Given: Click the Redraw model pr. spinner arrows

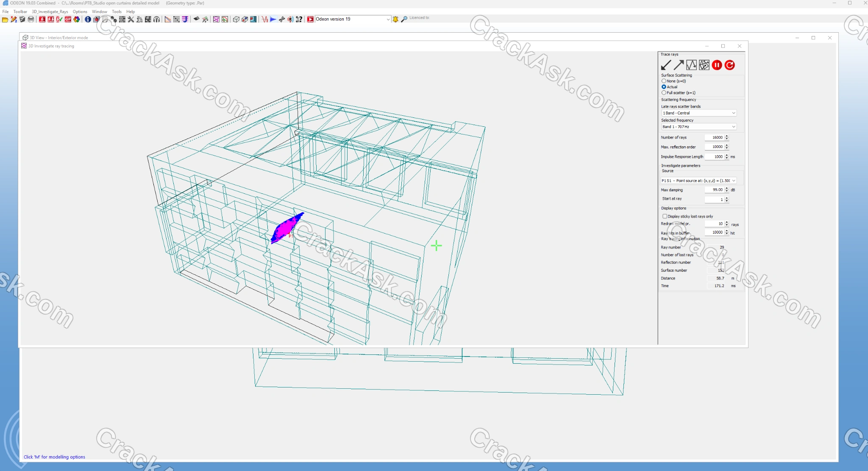Looking at the screenshot, I should pos(726,224).
